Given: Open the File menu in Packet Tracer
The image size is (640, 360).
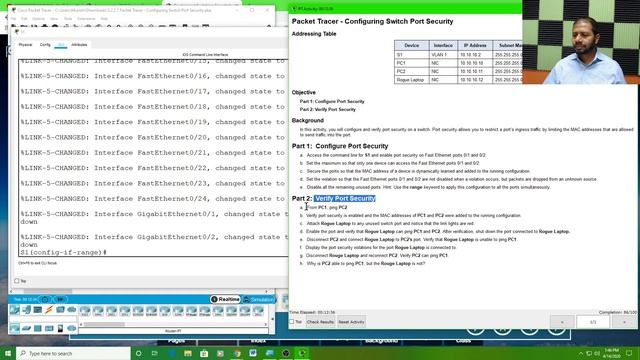Looking at the screenshot, I should coord(13,18).
